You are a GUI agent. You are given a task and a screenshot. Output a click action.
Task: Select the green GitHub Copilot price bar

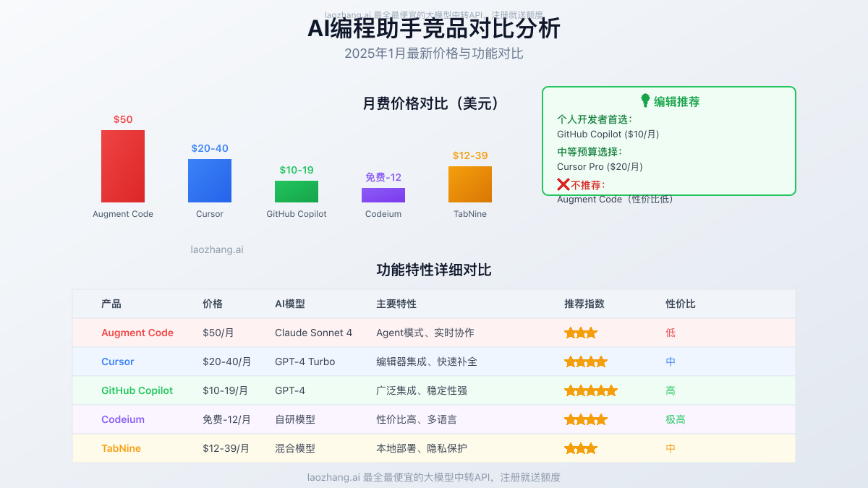pyautogui.click(x=297, y=192)
